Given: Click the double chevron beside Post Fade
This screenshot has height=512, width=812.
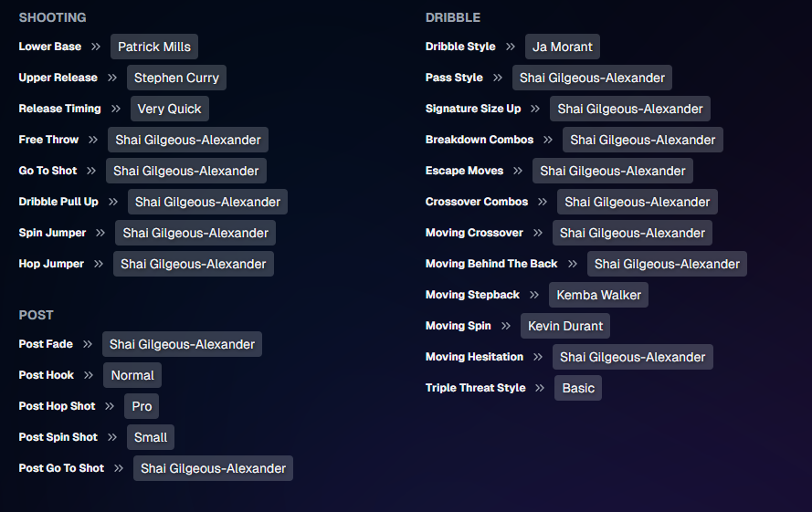Looking at the screenshot, I should pyautogui.click(x=88, y=344).
